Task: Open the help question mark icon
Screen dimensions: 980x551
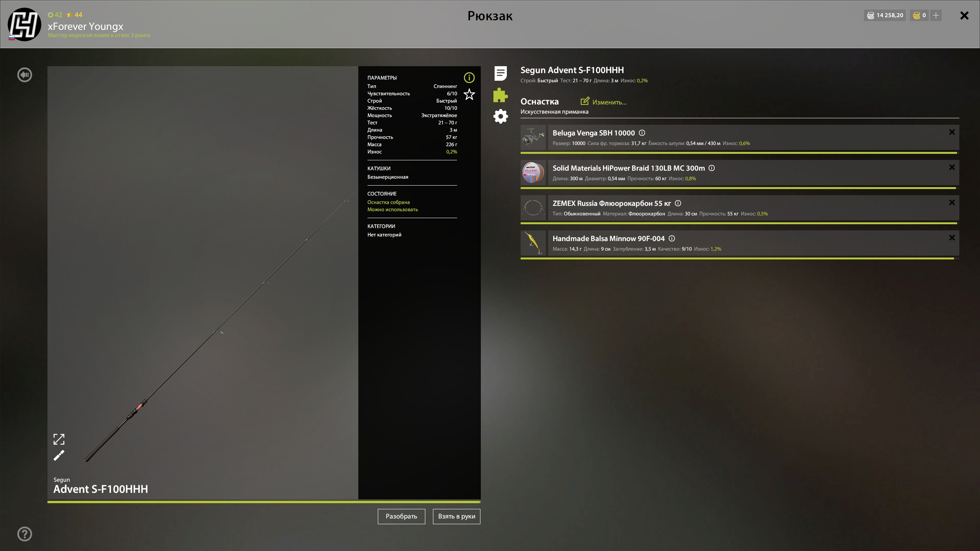Action: [x=24, y=534]
